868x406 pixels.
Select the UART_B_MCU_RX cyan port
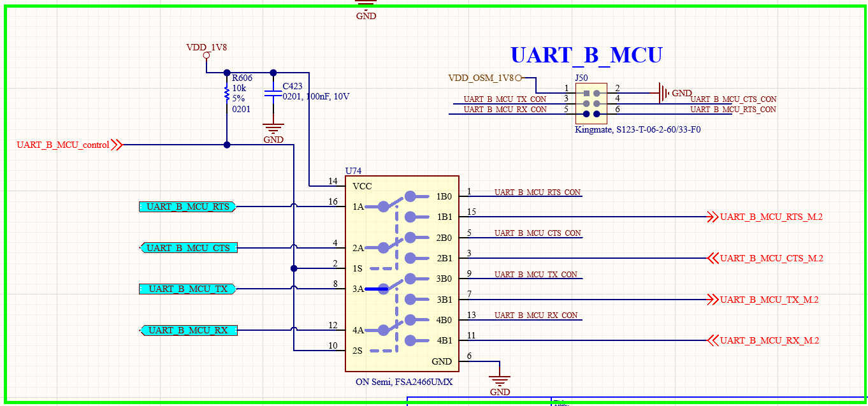[x=188, y=330]
